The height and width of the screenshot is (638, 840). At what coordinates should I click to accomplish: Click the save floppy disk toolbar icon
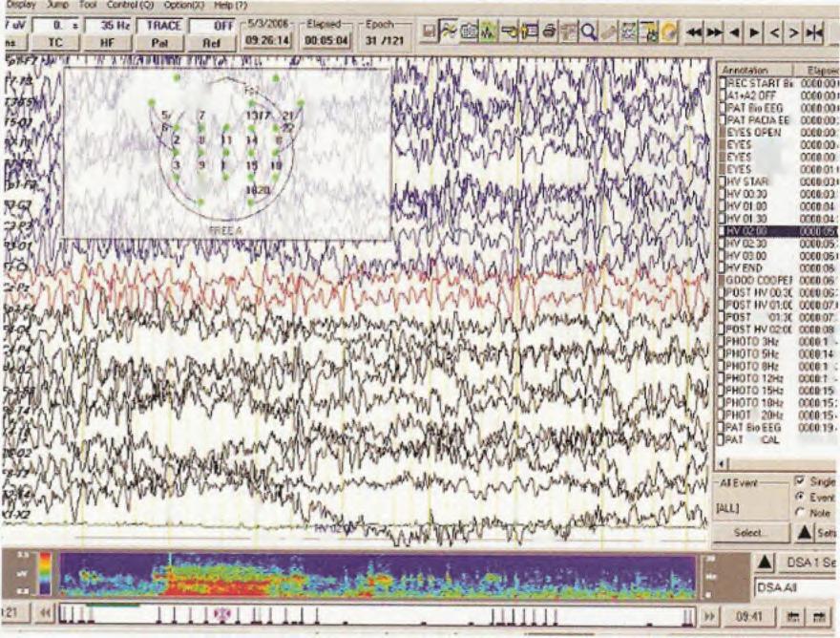pyautogui.click(x=429, y=32)
